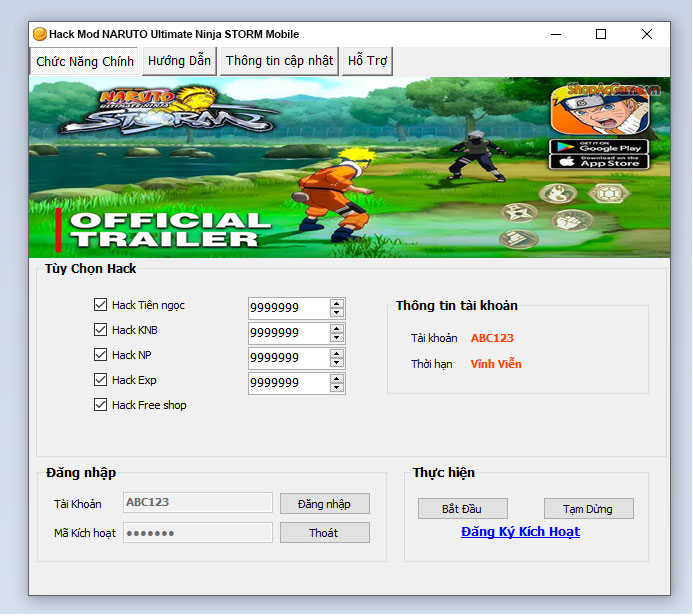The width and height of the screenshot is (693, 616).
Task: Select the Hỗ Trợ tab
Action: click(367, 61)
